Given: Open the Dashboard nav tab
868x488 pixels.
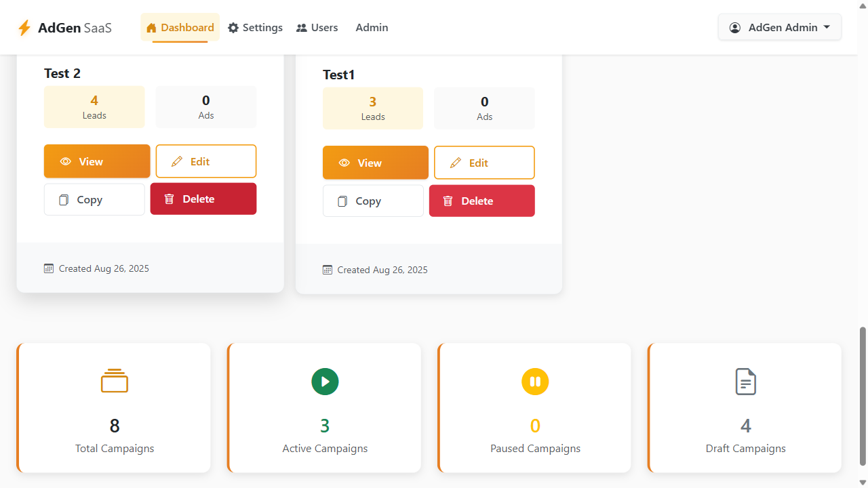Looking at the screenshot, I should click(x=180, y=28).
